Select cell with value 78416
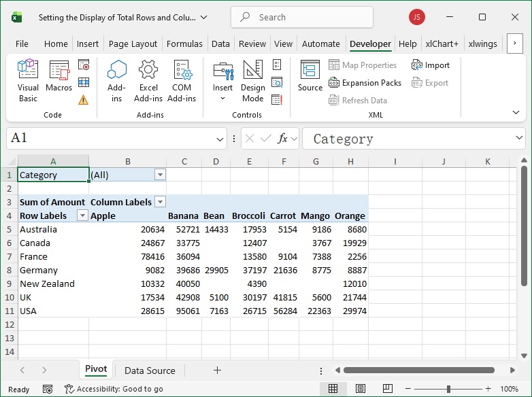Image resolution: width=532 pixels, height=397 pixels. pyautogui.click(x=128, y=256)
